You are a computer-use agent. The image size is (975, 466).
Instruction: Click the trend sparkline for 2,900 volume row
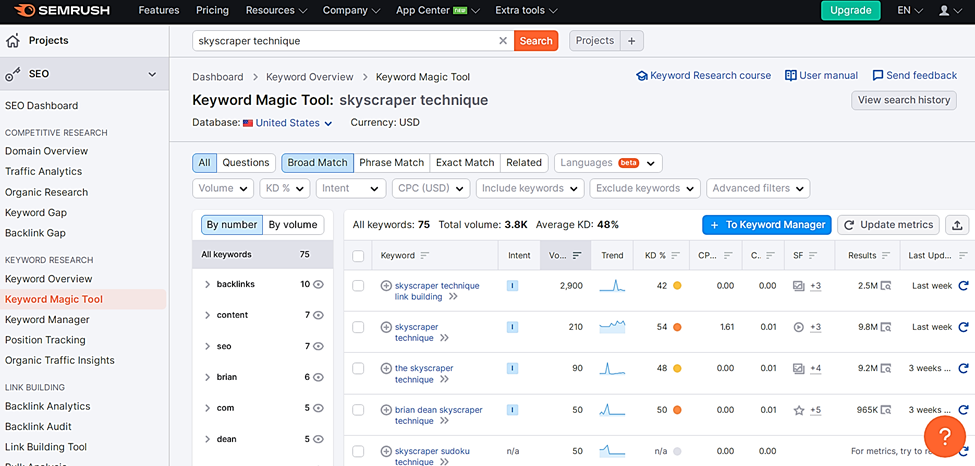(x=612, y=286)
